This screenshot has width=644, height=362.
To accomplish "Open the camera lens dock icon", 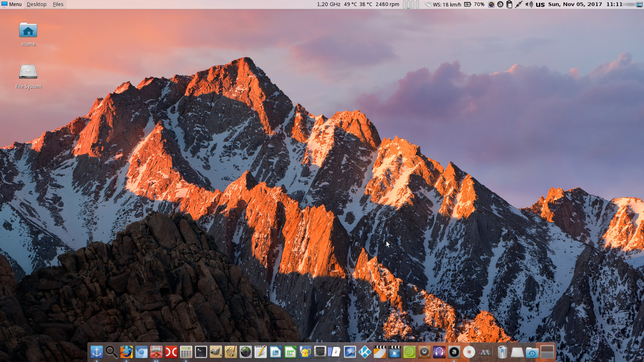I will click(246, 352).
